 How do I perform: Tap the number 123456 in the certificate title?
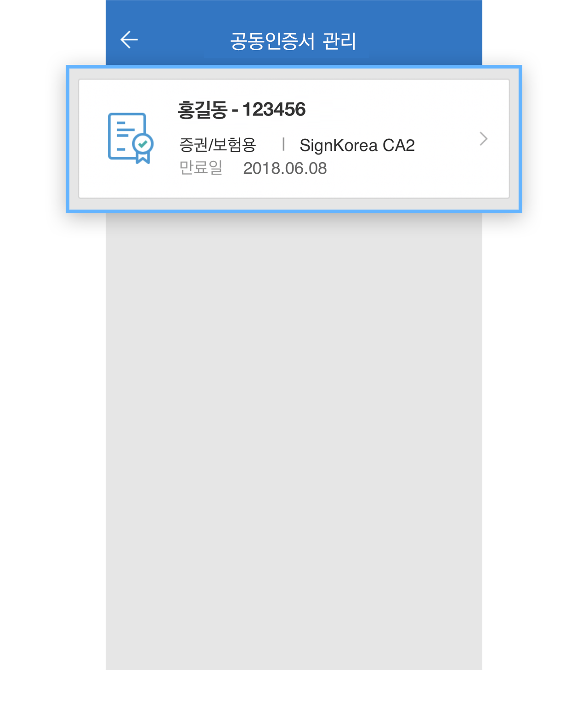pyautogui.click(x=274, y=109)
